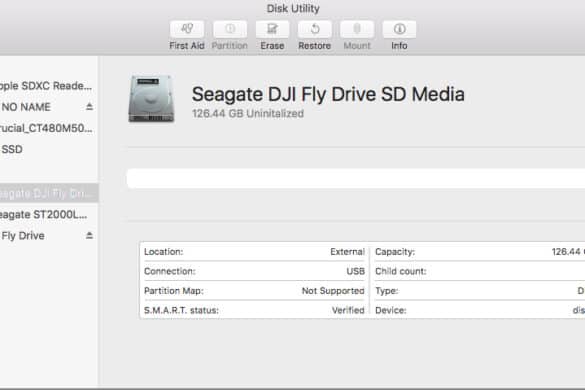Click the 126.44 GB Uninitialized subtitle
The width and height of the screenshot is (585, 390).
click(248, 113)
